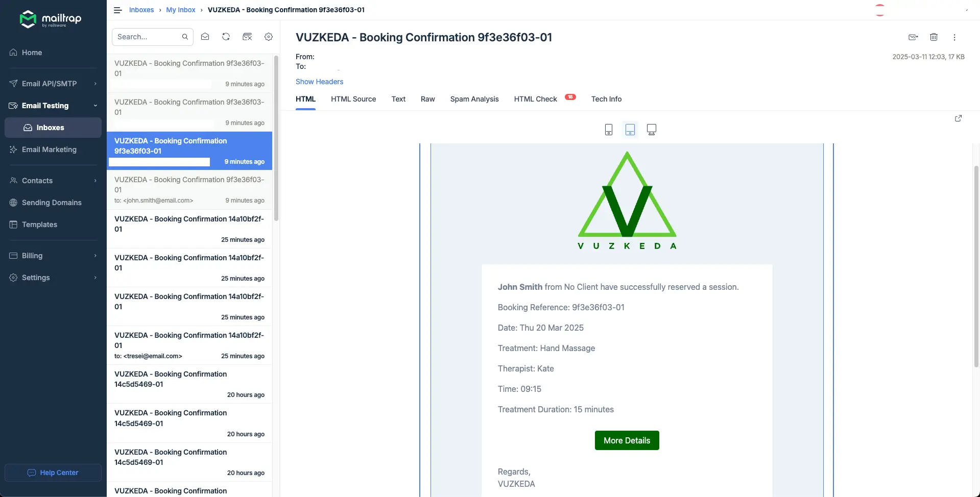The width and height of the screenshot is (980, 497).
Task: Focus the inbox Search field
Action: 147,37
